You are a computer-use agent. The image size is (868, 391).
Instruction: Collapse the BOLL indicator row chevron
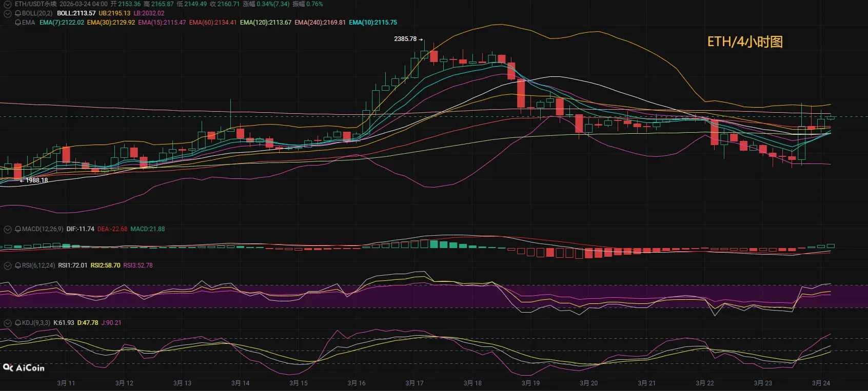click(8, 13)
